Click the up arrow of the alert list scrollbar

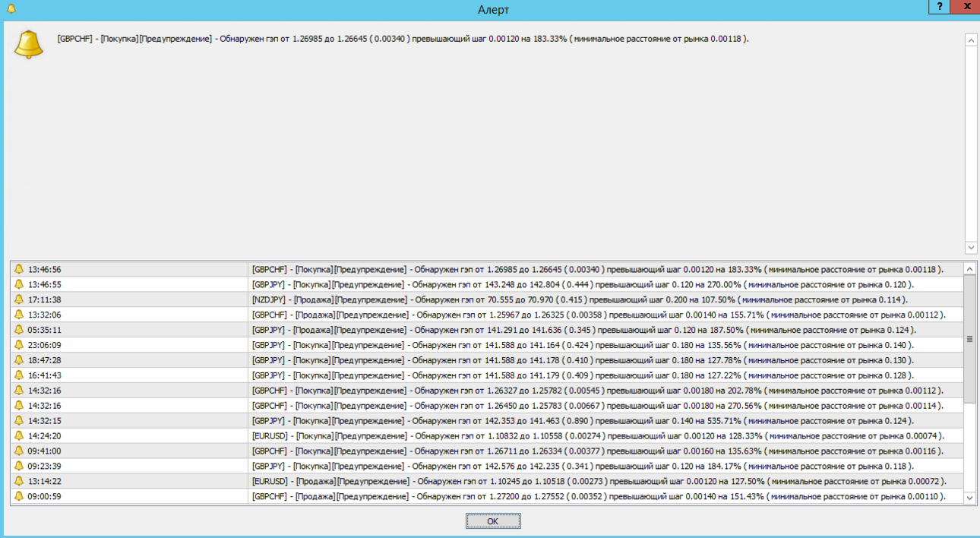[969, 269]
